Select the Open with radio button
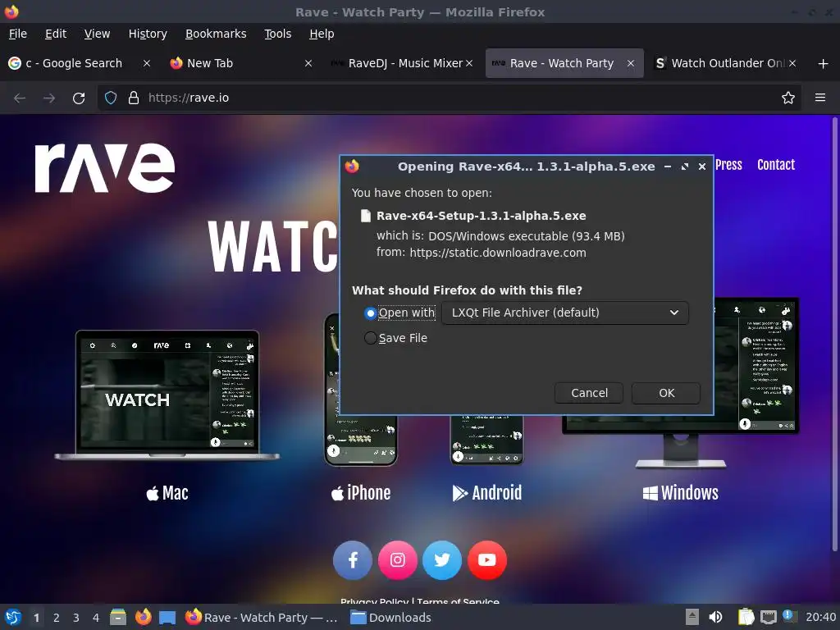Image resolution: width=840 pixels, height=630 pixels. tap(370, 313)
